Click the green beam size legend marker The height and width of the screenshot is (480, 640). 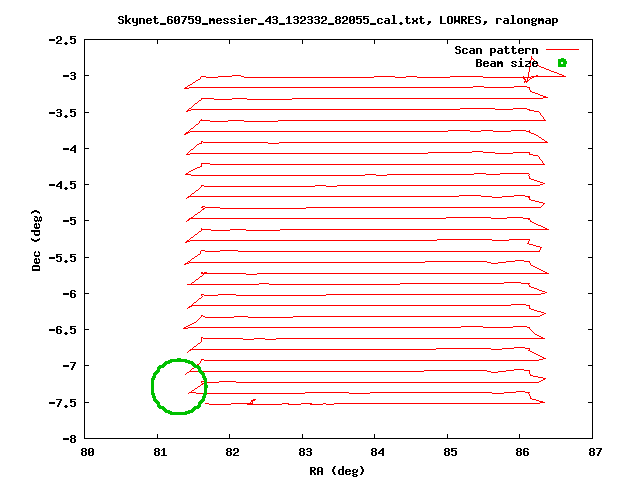[x=562, y=63]
